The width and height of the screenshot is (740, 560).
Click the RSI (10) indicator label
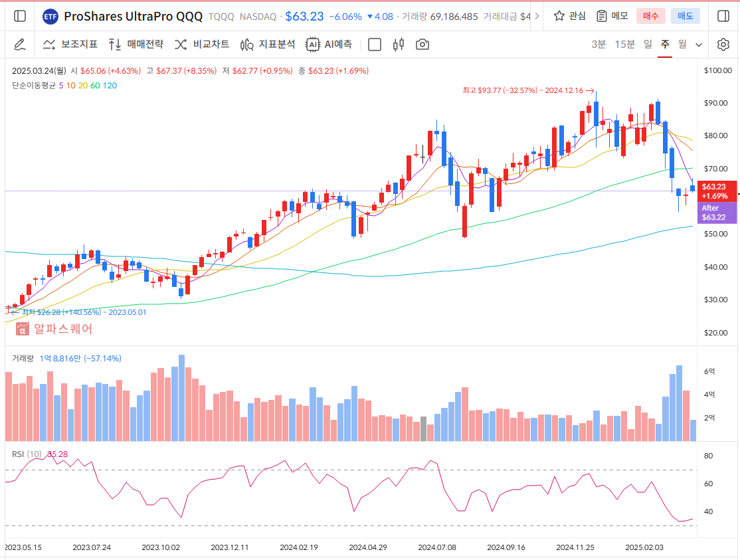click(27, 454)
